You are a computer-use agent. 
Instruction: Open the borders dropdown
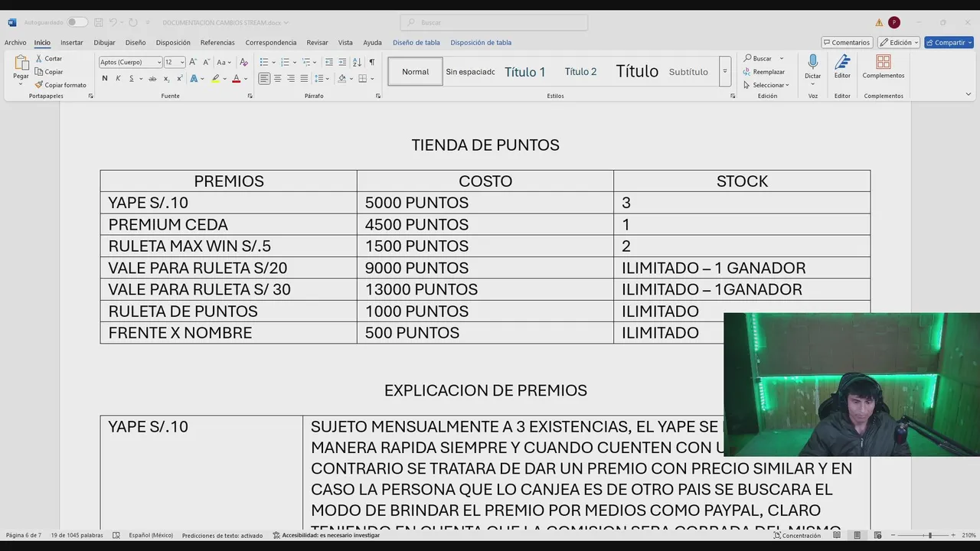click(x=373, y=78)
